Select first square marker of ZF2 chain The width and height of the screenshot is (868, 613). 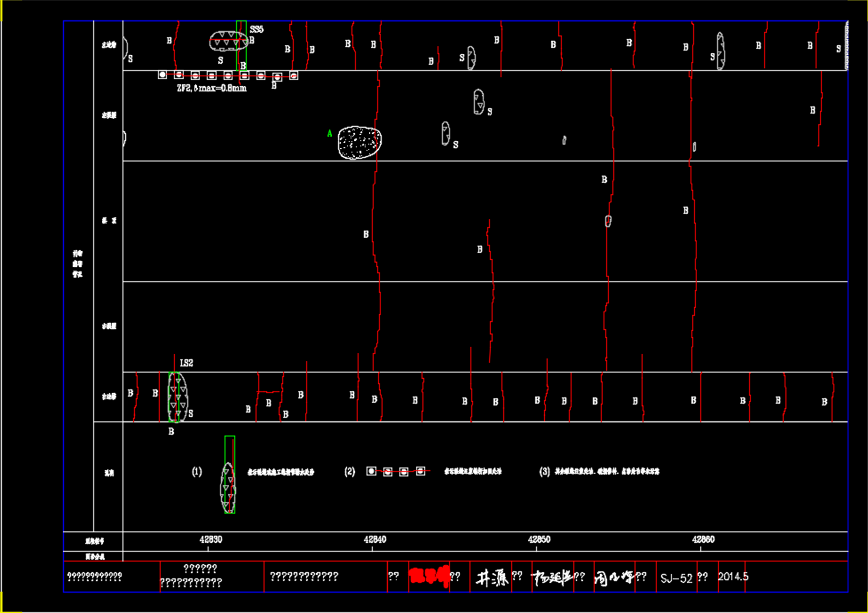(162, 75)
